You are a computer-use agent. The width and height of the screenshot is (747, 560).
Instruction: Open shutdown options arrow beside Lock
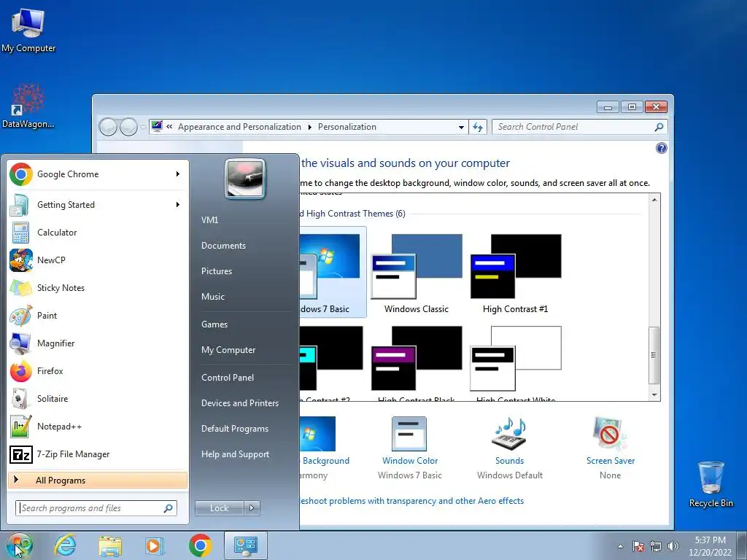252,508
